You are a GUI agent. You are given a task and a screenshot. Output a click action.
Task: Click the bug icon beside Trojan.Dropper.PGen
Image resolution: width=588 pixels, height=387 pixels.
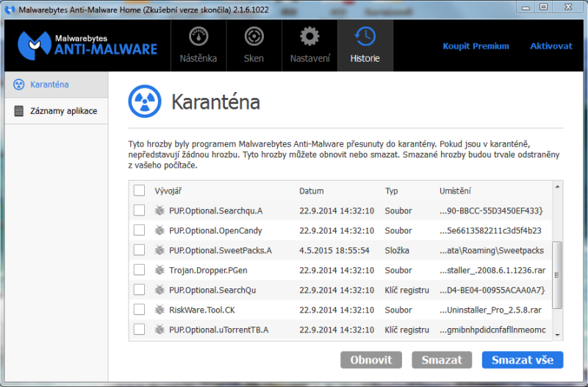159,270
